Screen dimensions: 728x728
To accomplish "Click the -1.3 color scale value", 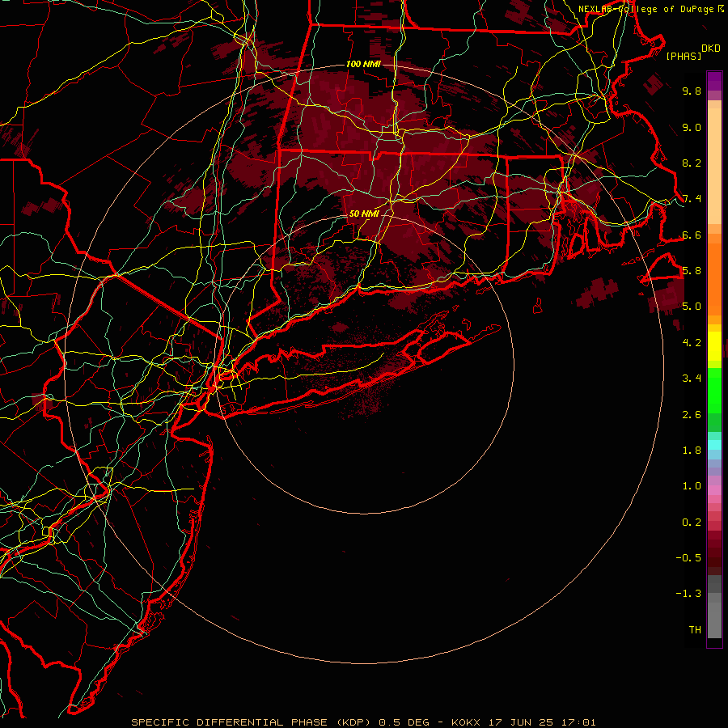I will (x=688, y=594).
